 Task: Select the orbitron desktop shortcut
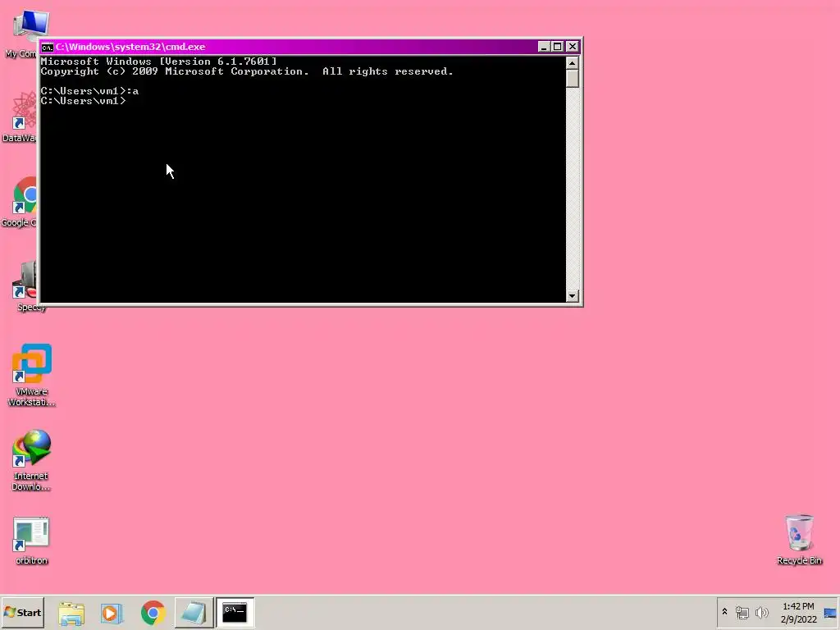point(32,541)
